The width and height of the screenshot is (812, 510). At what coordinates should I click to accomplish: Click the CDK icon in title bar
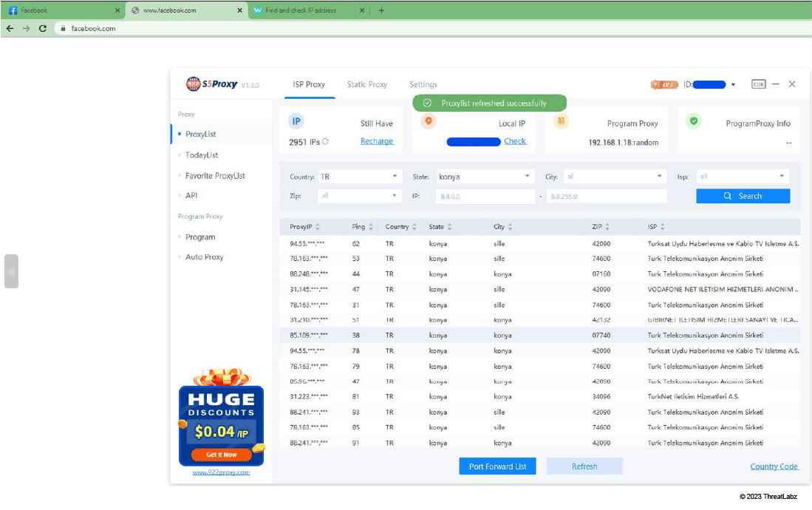click(758, 84)
